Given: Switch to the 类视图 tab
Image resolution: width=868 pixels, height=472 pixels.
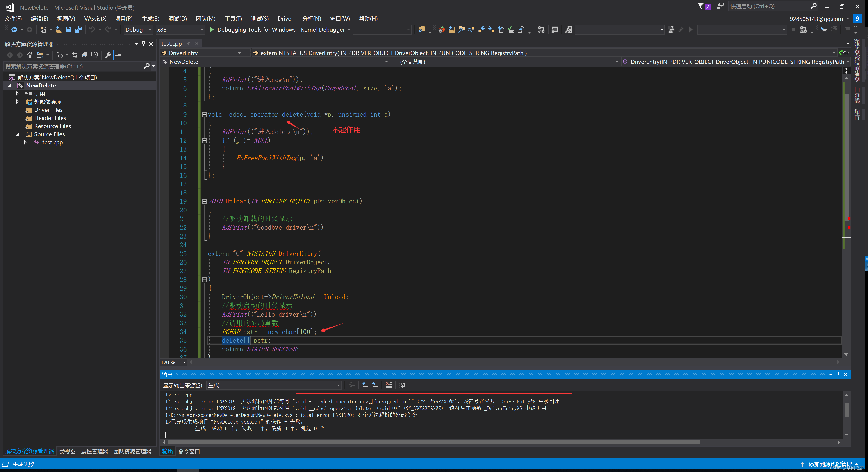Looking at the screenshot, I should [67, 451].
